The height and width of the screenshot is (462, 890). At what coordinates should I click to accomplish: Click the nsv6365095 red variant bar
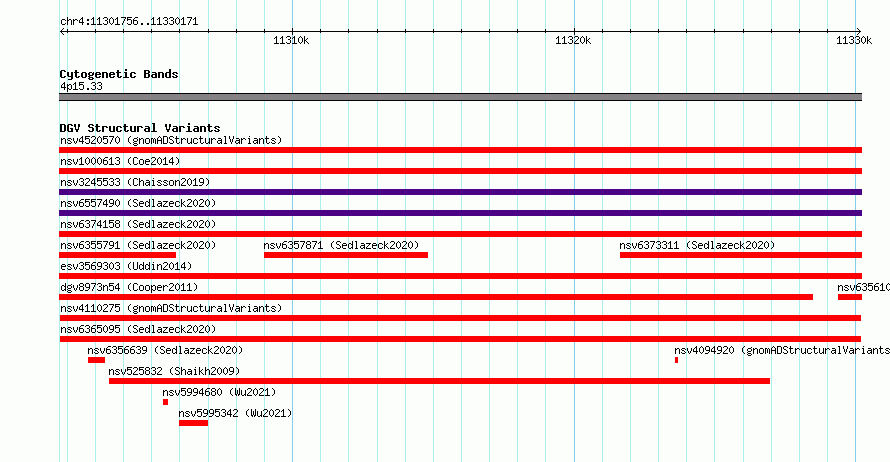pyautogui.click(x=460, y=339)
